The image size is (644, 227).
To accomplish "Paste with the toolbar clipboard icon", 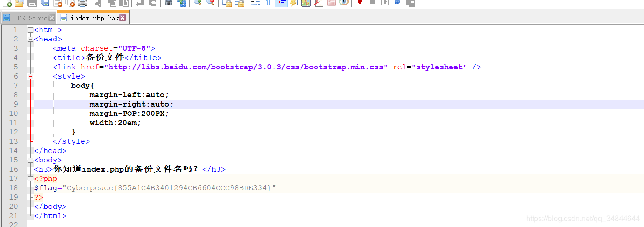I will pos(124,2).
